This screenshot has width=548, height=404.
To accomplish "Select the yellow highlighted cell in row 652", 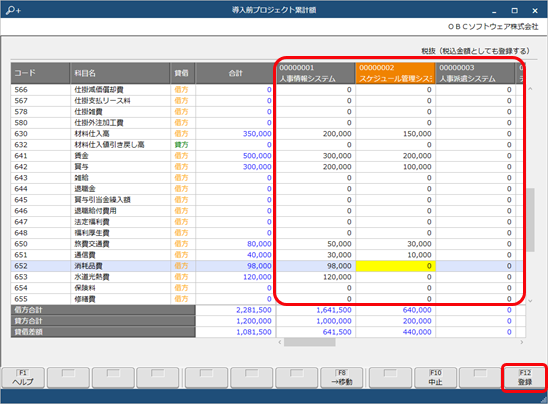I will (395, 266).
